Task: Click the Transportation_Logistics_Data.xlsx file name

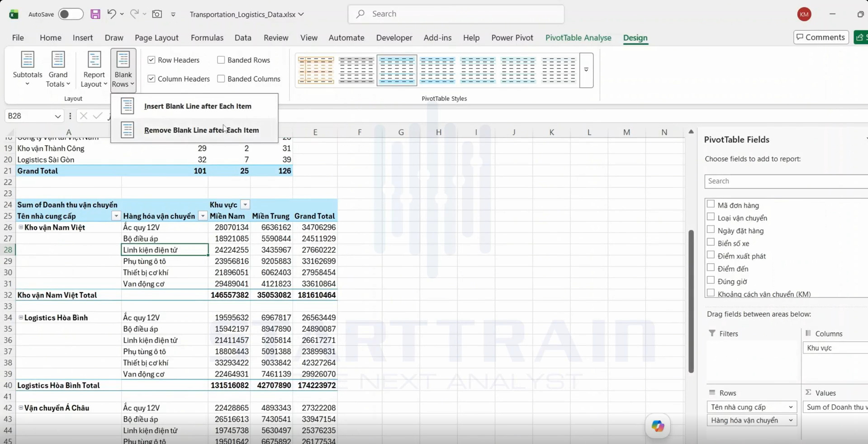Action: point(242,14)
